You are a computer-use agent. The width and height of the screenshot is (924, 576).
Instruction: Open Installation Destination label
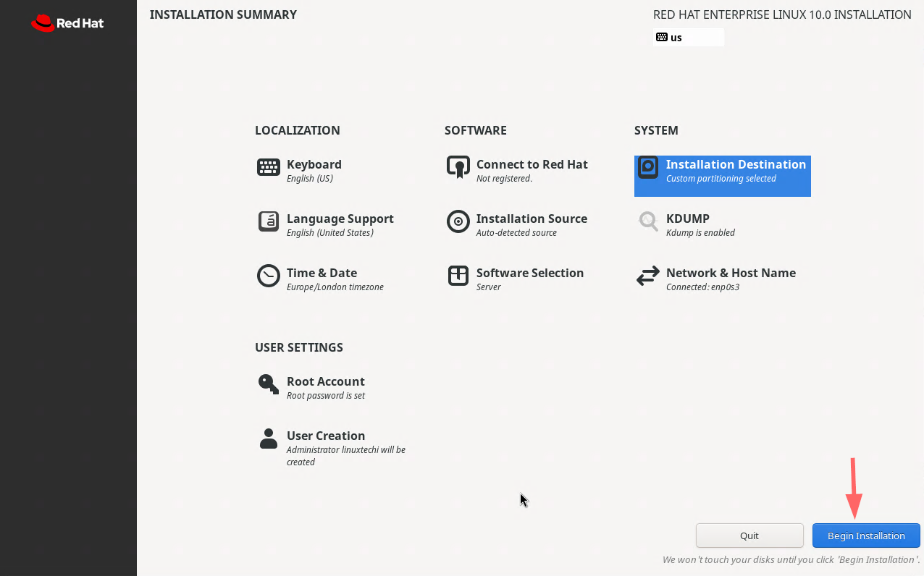point(736,164)
